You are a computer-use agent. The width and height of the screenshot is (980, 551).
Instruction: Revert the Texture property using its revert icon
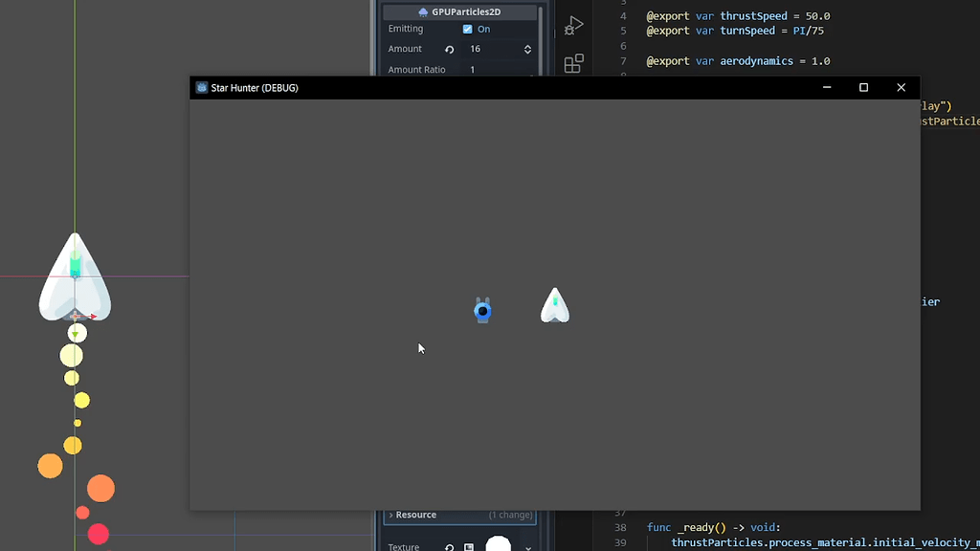(450, 548)
